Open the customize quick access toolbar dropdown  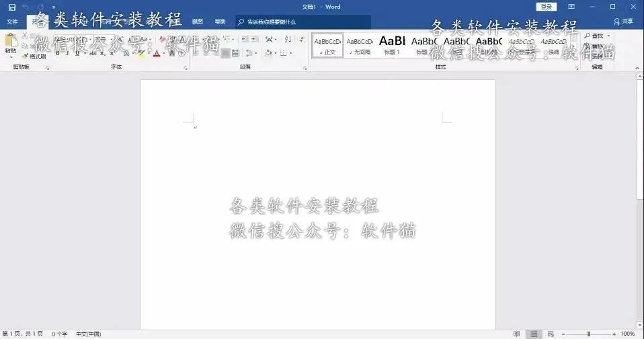coord(53,7)
